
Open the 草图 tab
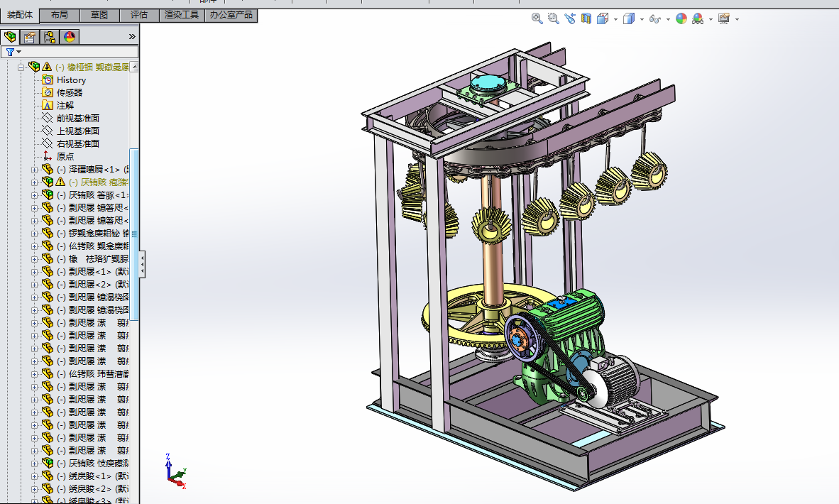(x=99, y=14)
